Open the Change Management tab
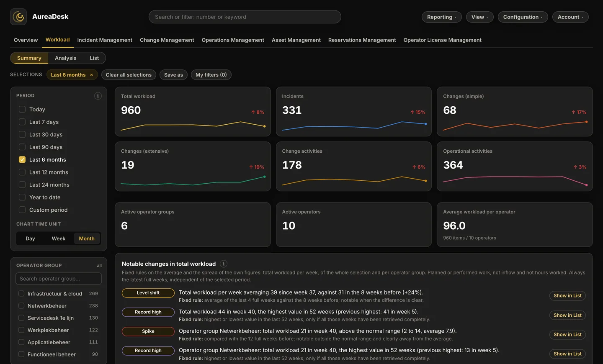 (167, 40)
